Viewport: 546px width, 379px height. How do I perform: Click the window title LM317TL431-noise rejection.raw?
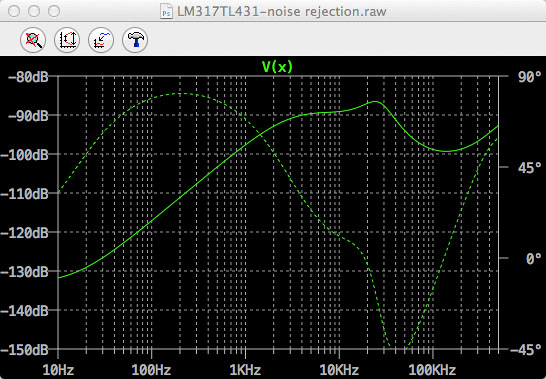click(x=282, y=11)
